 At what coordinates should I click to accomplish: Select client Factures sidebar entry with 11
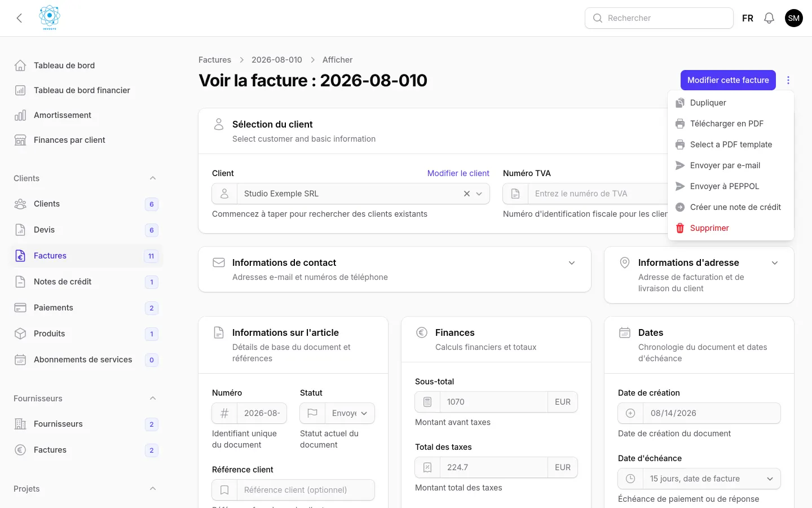86,256
